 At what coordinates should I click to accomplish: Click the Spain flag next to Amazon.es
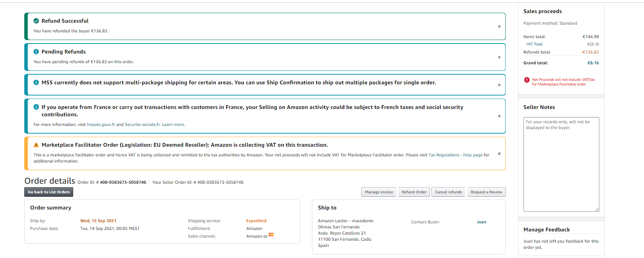[271, 235]
